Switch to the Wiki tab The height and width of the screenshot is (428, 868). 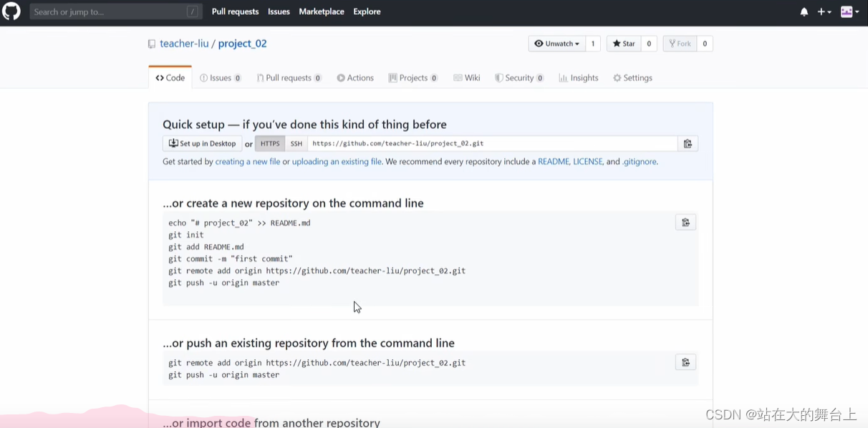(467, 78)
